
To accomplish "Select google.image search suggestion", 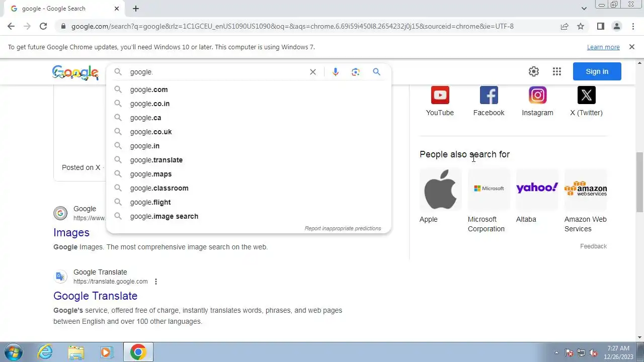I will point(249,216).
